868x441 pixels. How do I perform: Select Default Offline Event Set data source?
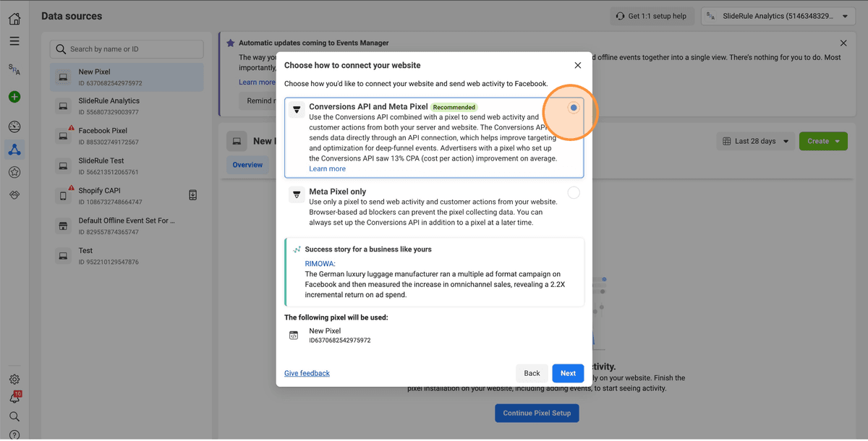coord(127,226)
